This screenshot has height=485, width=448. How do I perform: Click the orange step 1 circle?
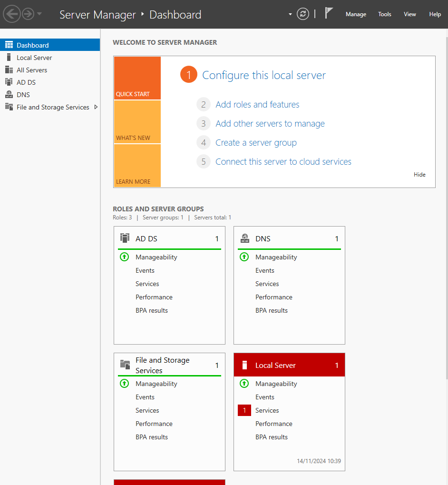tap(188, 74)
